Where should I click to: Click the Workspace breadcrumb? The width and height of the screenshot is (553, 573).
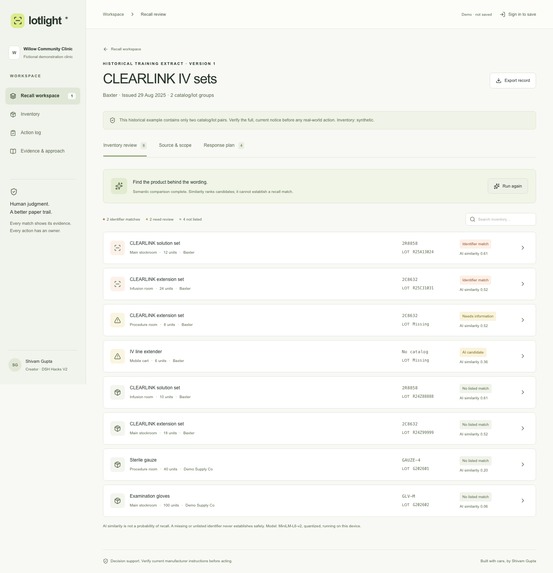[x=113, y=14]
